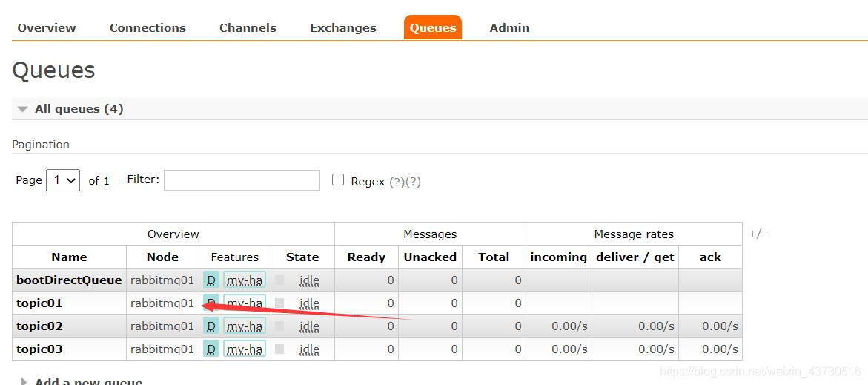868x385 pixels.
Task: Open the bootDirectQueue queue
Action: pos(69,280)
